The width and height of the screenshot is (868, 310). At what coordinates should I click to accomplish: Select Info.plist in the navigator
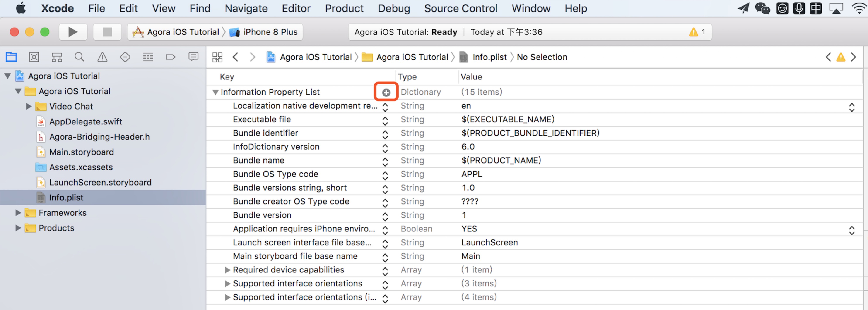click(x=103, y=197)
